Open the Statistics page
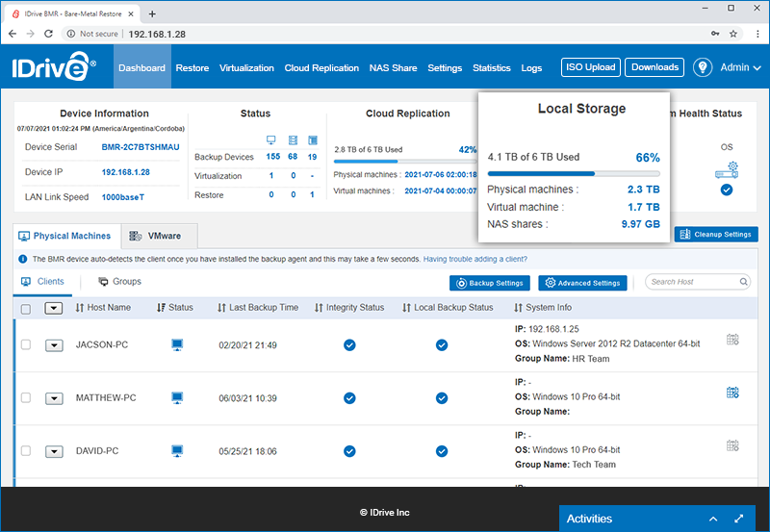Viewport: 770px width, 532px height. [491, 67]
